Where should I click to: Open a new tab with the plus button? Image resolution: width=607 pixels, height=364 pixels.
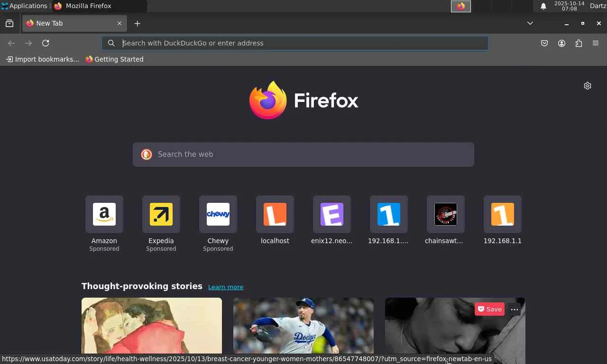point(137,23)
